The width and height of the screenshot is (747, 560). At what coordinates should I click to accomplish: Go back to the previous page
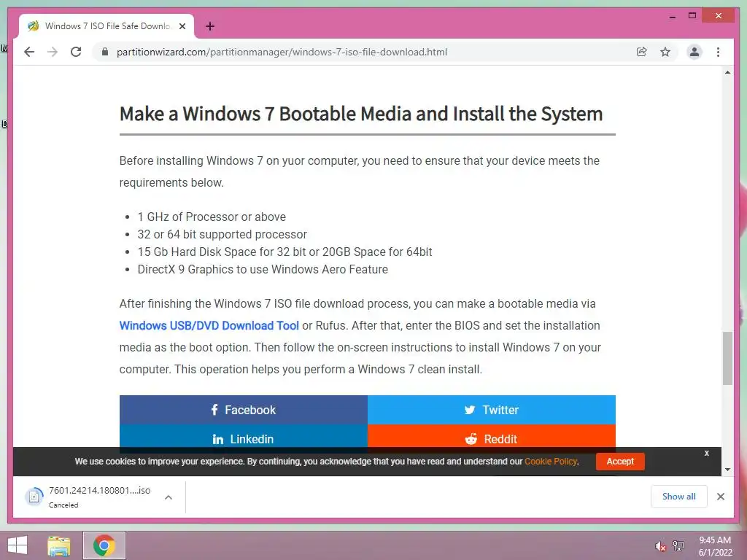pos(29,52)
